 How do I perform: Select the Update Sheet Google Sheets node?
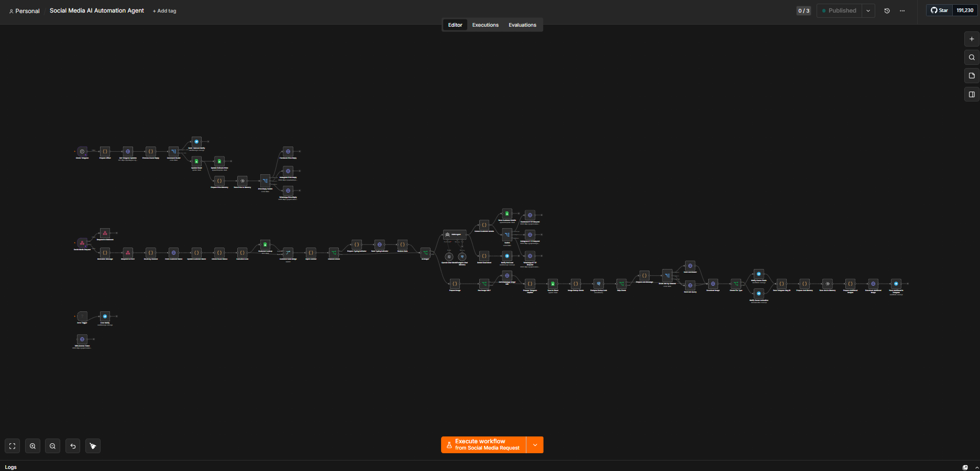pos(196,161)
